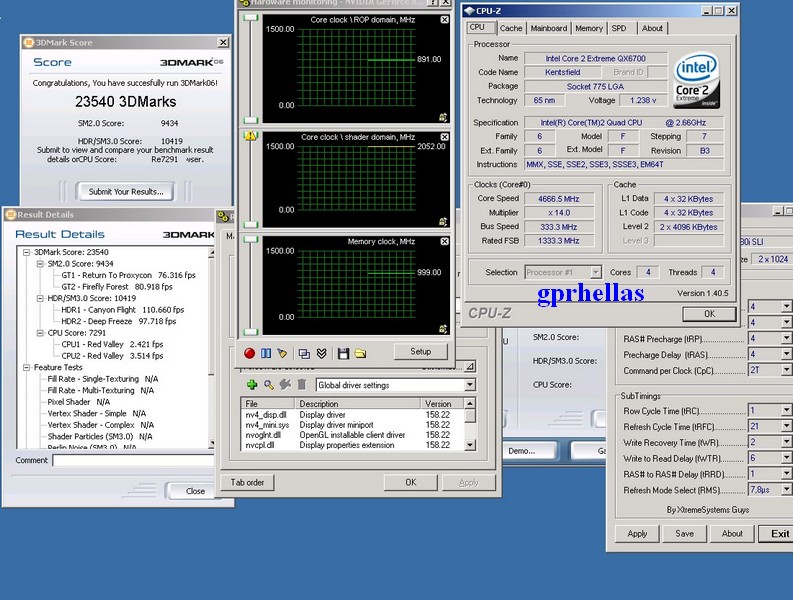Viewport: 793px width, 600px height.
Task: Switch to the About tab in CPU-Z
Action: (x=652, y=28)
